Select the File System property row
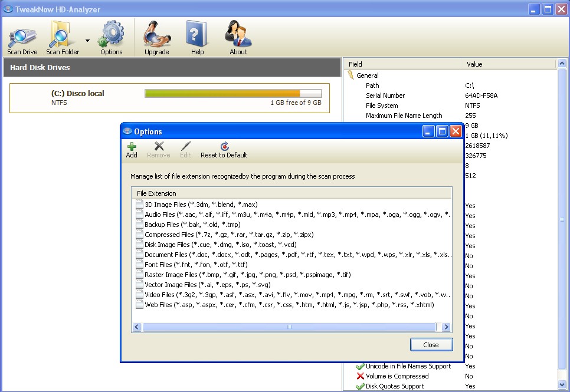The height and width of the screenshot is (392, 570). tap(451, 106)
